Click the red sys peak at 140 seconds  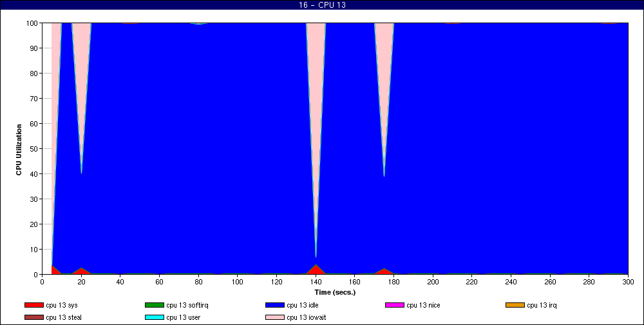pos(316,270)
